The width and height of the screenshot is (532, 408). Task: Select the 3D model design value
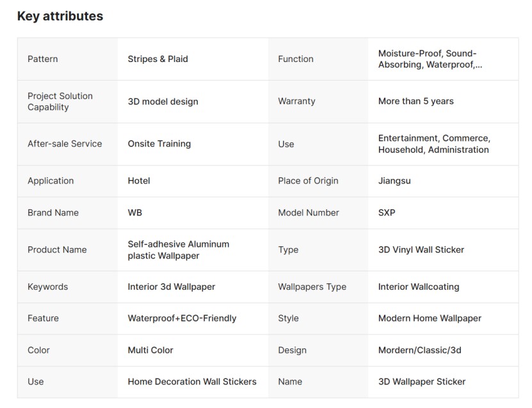pyautogui.click(x=163, y=101)
